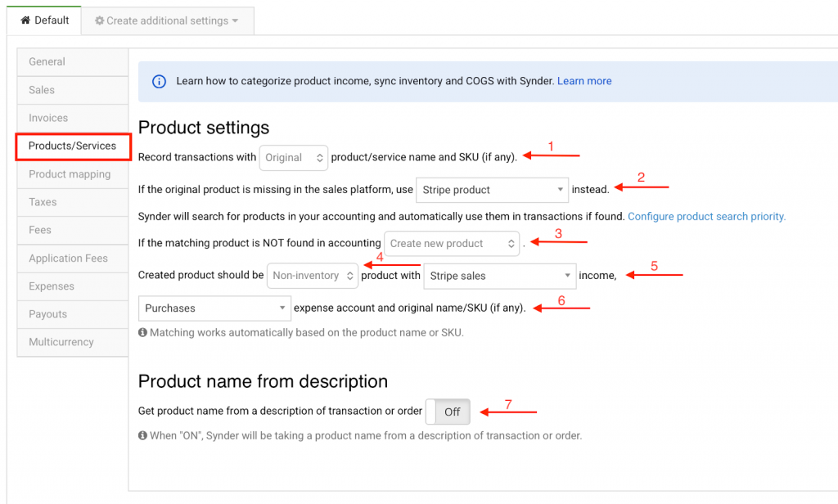Viewport: 838px width, 504px height.
Task: Open Create additional settings tab menu
Action: click(x=167, y=21)
